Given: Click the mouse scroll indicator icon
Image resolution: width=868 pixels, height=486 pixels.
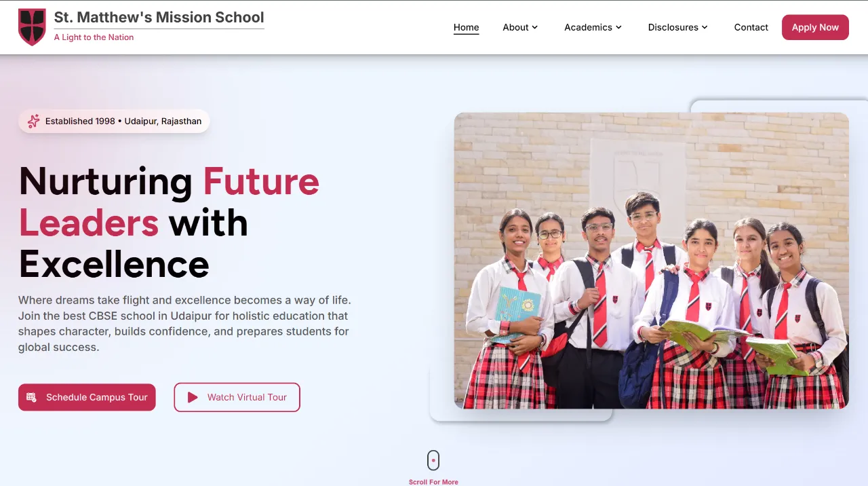Looking at the screenshot, I should [x=433, y=460].
